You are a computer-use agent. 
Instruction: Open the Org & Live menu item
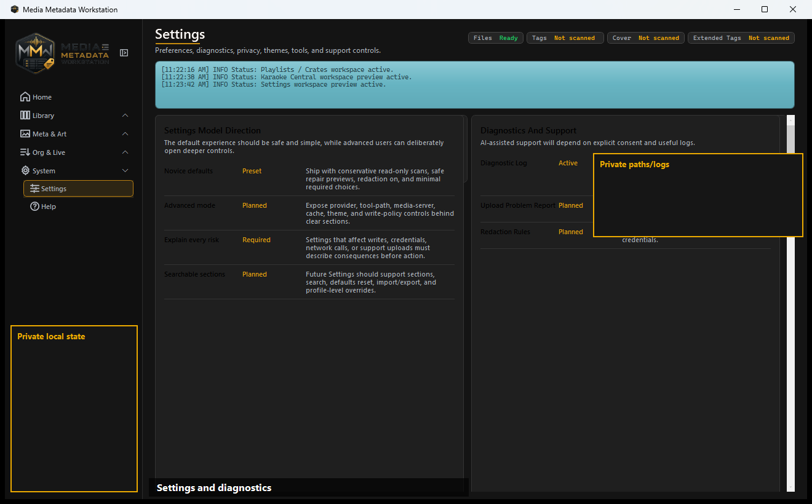click(49, 152)
